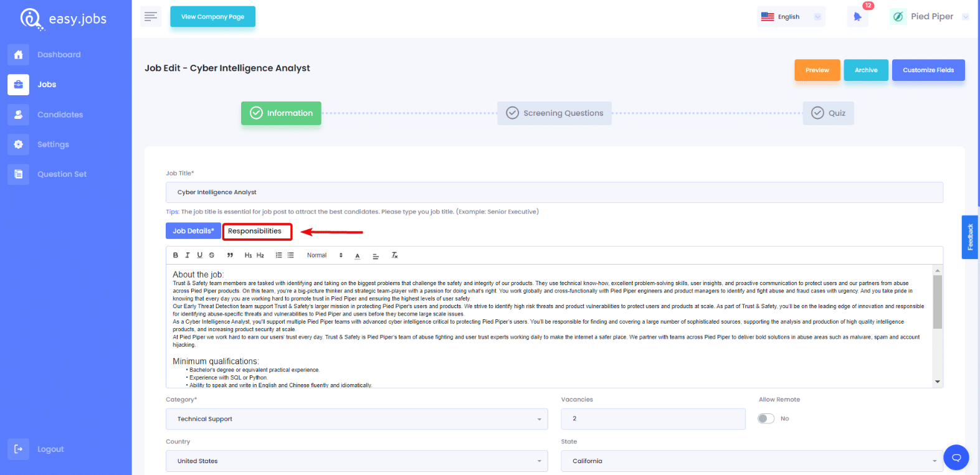This screenshot has height=475, width=980.
Task: Click the Vacancies input field
Action: 653,419
